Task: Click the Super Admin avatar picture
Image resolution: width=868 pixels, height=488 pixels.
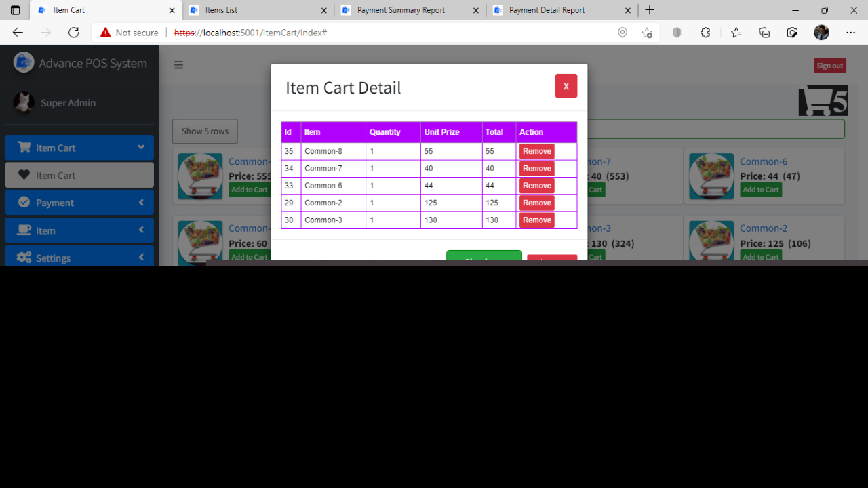Action: pos(24,102)
